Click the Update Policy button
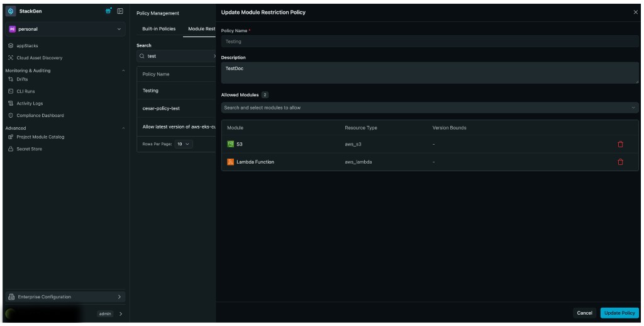Image resolution: width=644 pixels, height=326 pixels. click(619, 313)
